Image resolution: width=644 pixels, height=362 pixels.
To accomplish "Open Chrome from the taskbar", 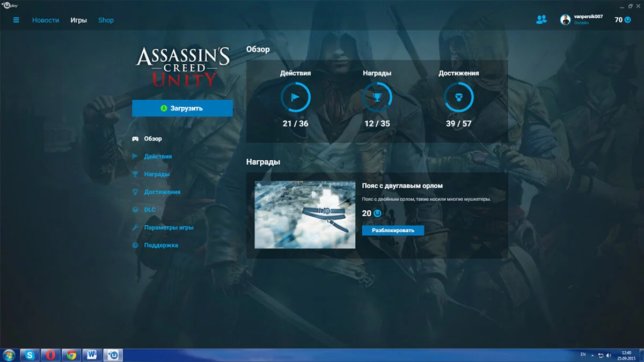I will click(x=71, y=355).
